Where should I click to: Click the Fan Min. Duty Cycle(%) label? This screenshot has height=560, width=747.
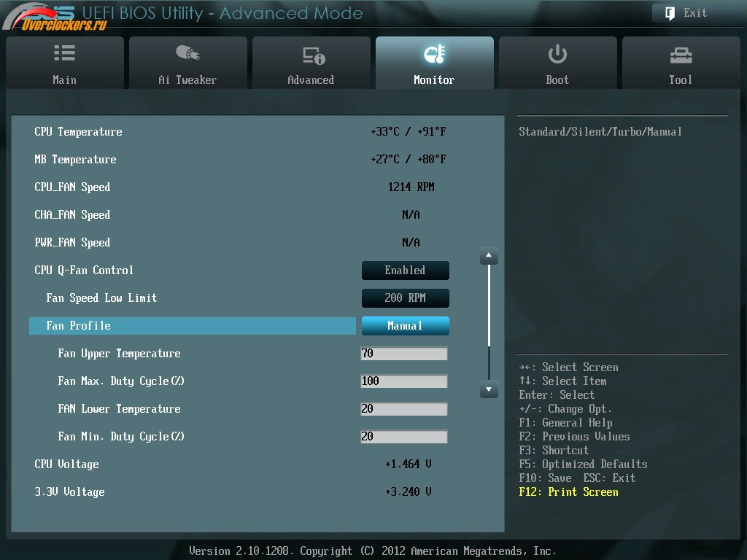[x=121, y=437]
